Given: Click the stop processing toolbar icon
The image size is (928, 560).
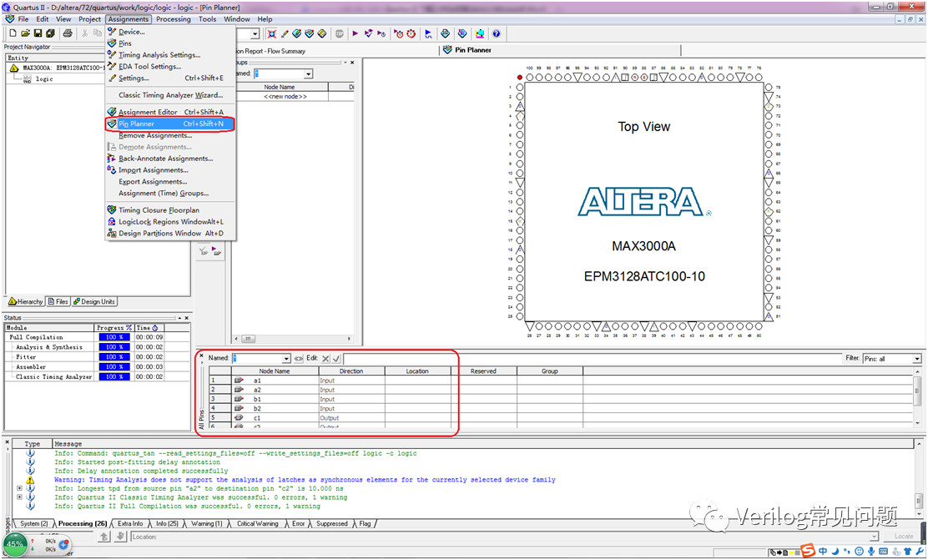Looking at the screenshot, I should pos(339,33).
